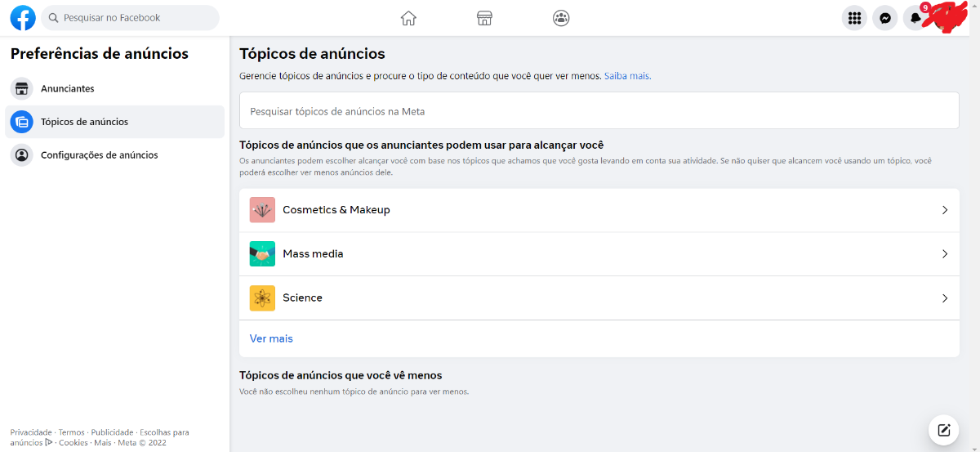
Task: Click the Pesquisar no Facebook search box
Action: click(x=130, y=18)
